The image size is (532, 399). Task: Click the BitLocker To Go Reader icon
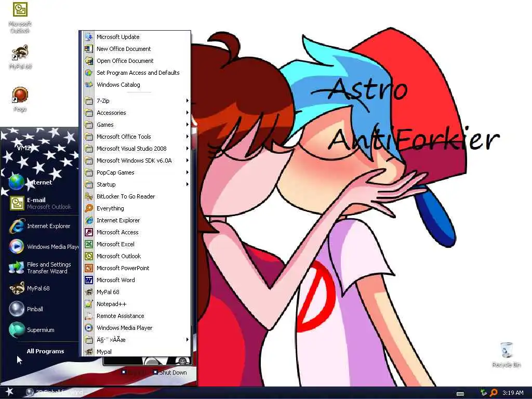click(x=89, y=196)
